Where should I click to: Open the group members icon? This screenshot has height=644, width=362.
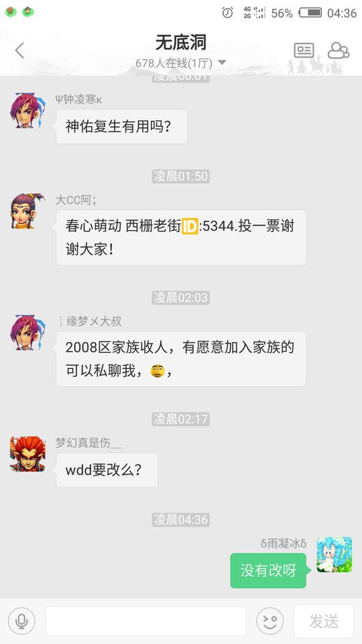(x=338, y=50)
